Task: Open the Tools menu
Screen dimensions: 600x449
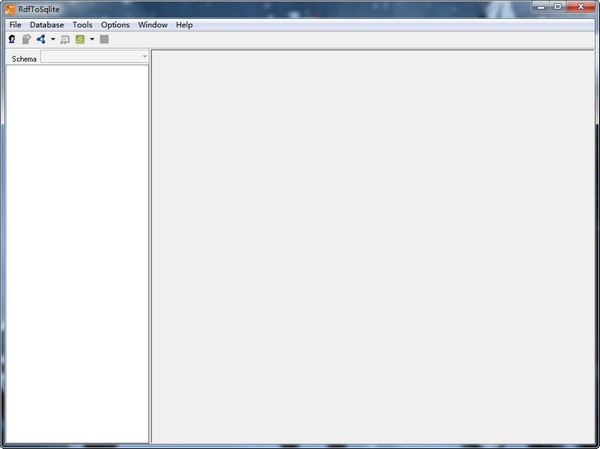Action: (x=82, y=25)
